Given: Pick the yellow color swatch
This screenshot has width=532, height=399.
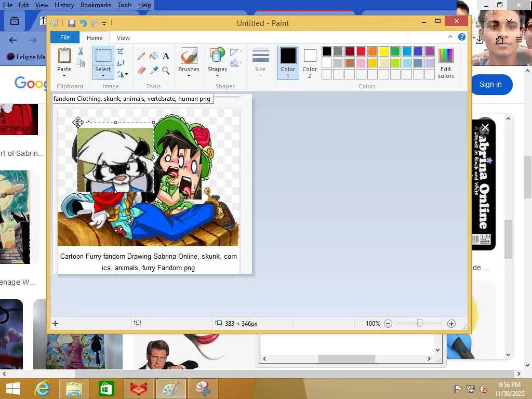Looking at the screenshot, I should click(x=384, y=51).
